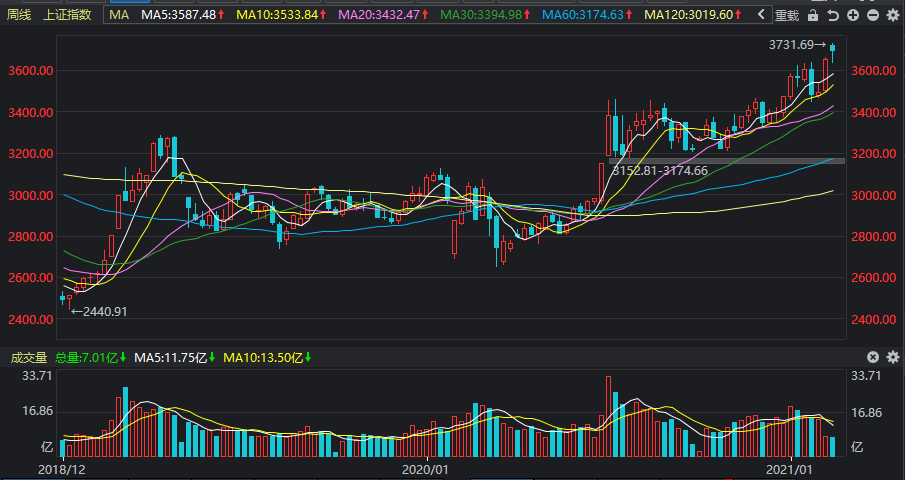Zoom out with the minus icon

[x=873, y=15]
